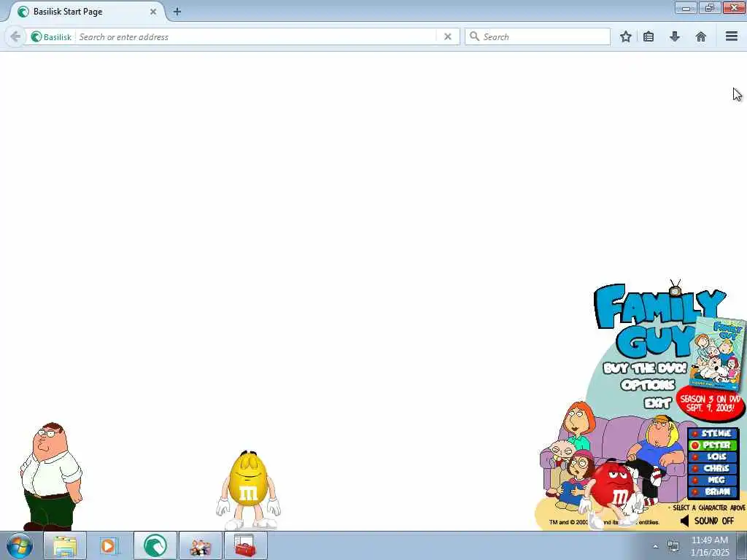Click the Search box in the toolbar
This screenshot has height=560, width=747.
[538, 36]
